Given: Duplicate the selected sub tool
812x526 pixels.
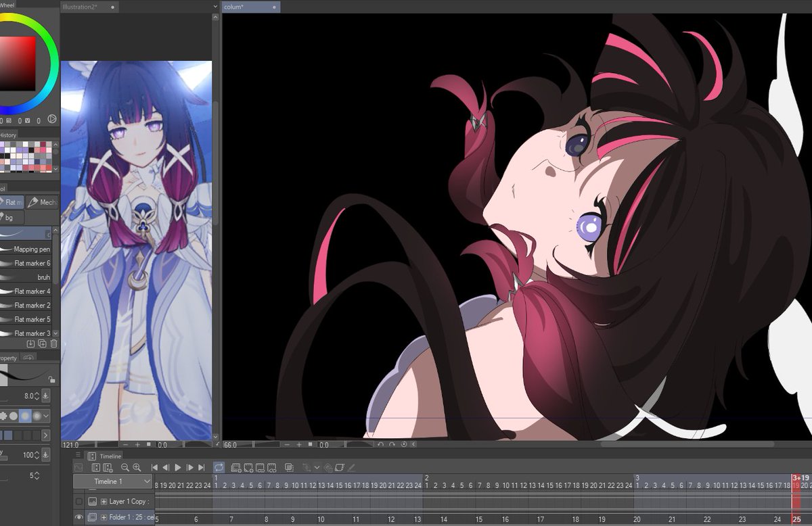Looking at the screenshot, I should 42,344.
